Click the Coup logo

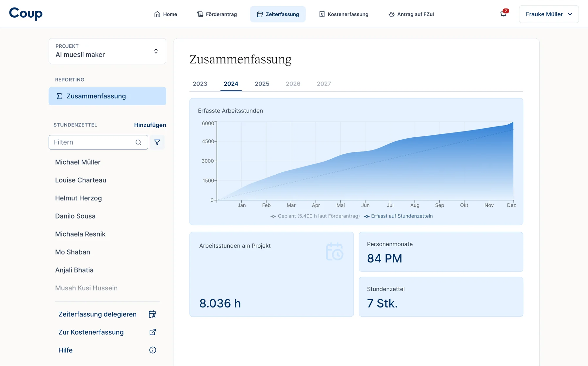(x=26, y=13)
